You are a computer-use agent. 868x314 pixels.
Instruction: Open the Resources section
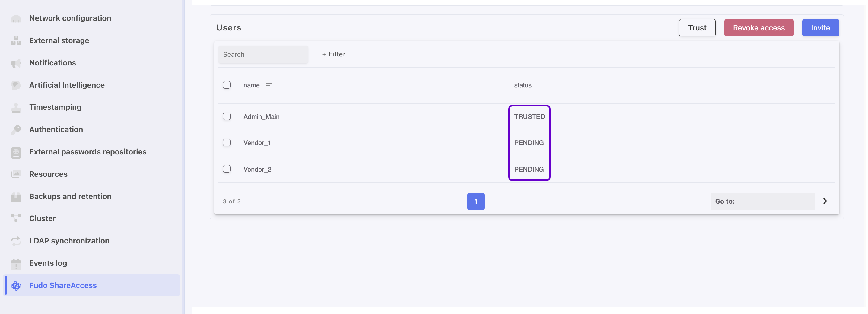point(48,174)
